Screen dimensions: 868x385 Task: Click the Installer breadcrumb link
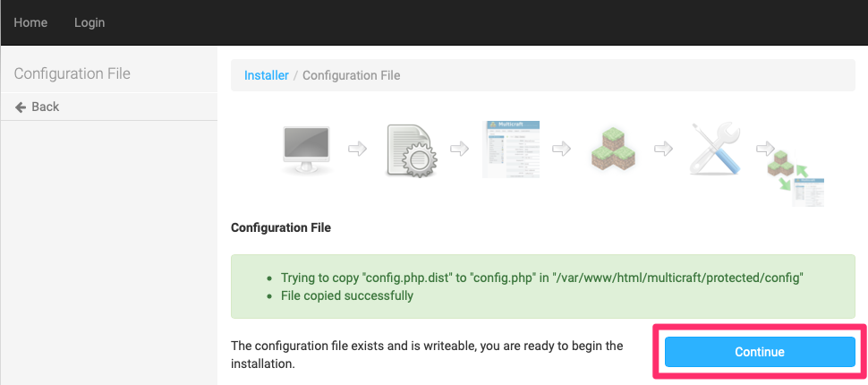pos(266,75)
